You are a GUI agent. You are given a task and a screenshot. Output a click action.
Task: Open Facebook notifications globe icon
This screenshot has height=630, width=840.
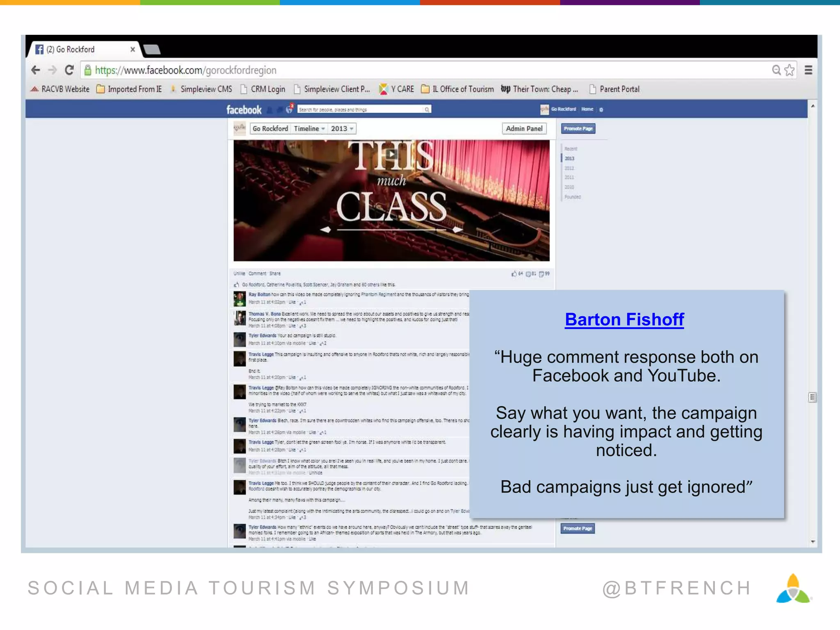pyautogui.click(x=290, y=109)
